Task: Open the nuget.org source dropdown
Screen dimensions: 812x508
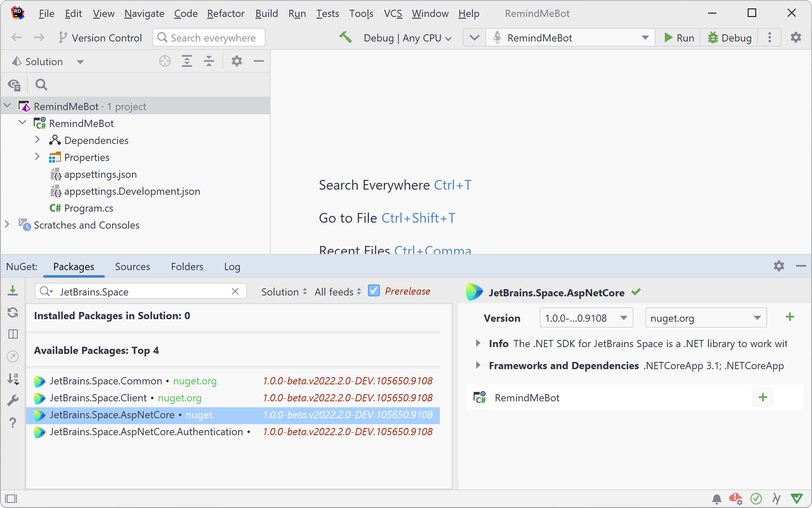Action: click(x=706, y=318)
